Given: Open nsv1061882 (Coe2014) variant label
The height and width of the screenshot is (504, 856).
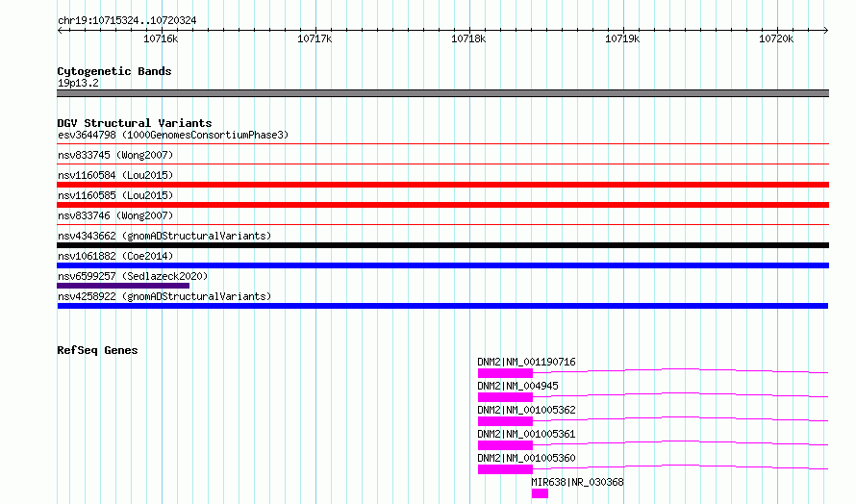Looking at the screenshot, I should coord(115,256).
